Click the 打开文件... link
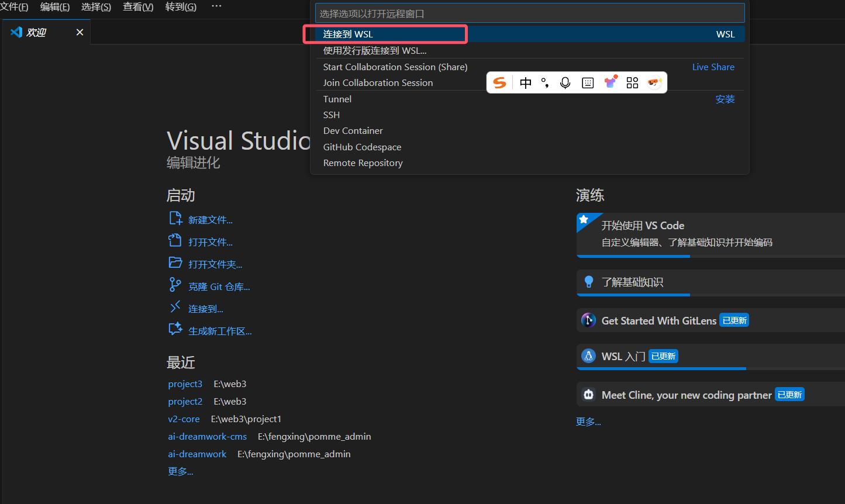Viewport: 845px width, 504px height. point(211,242)
